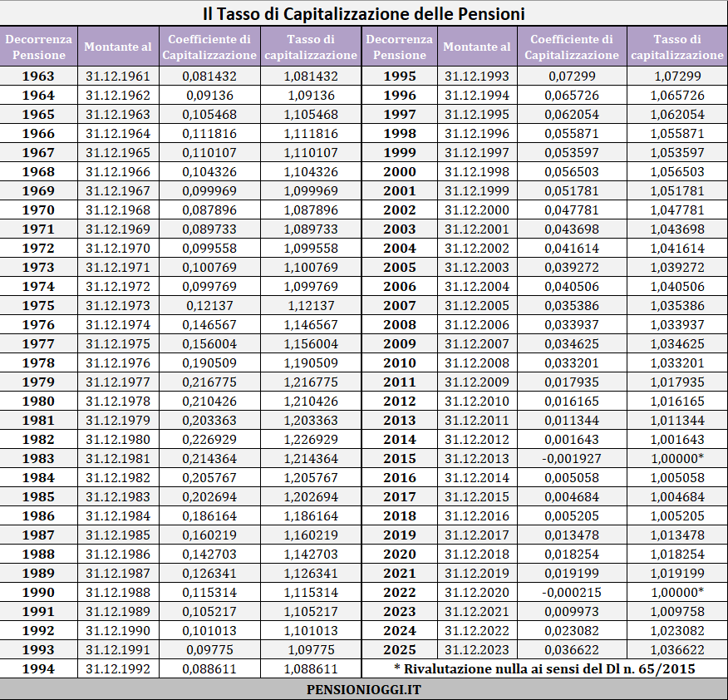Select the right 'Coefficiente di Capitalizzazione' header
Image resolution: width=728 pixels, height=700 pixels.
click(572, 47)
